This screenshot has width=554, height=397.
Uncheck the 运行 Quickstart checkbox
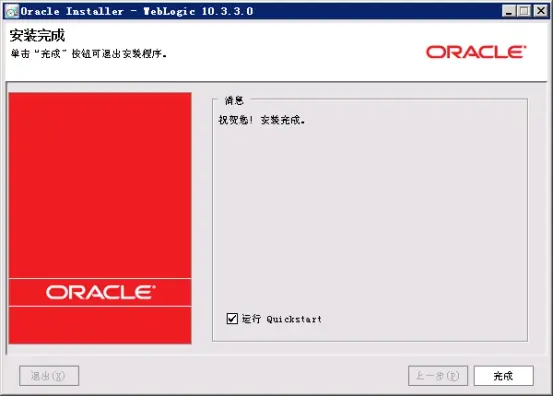coord(232,318)
